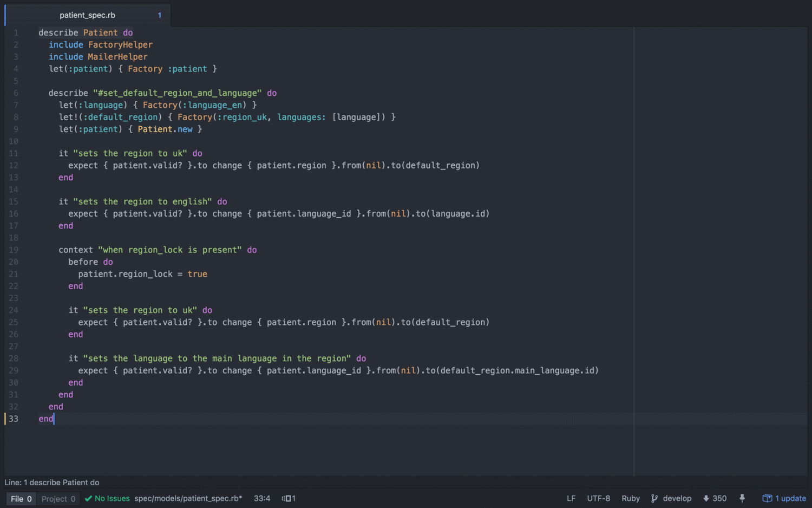Screen dimensions: 812x508
Task: Open the Ruby grammar selector
Action: [630, 498]
